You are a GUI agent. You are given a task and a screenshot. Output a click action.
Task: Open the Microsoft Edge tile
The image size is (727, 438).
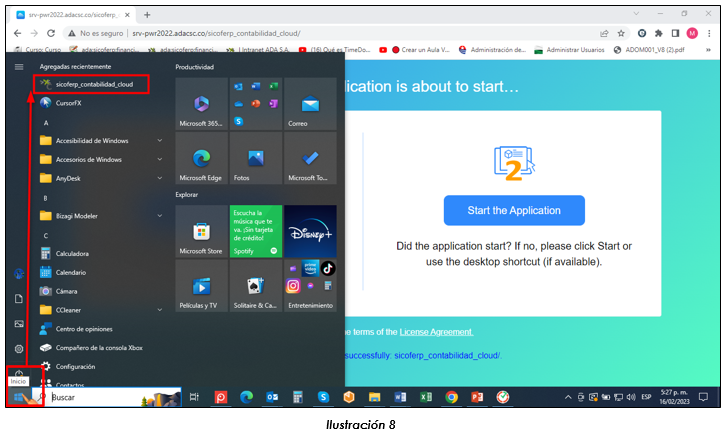tap(200, 158)
